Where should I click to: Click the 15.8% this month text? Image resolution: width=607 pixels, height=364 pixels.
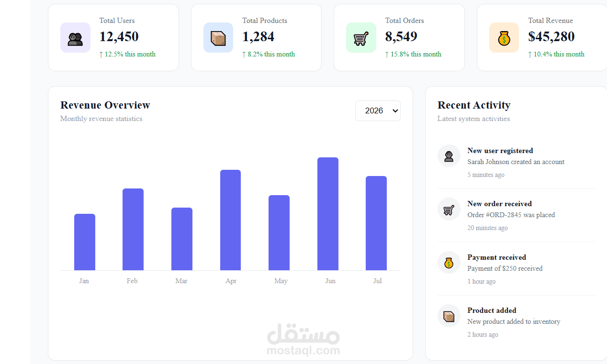tap(414, 54)
